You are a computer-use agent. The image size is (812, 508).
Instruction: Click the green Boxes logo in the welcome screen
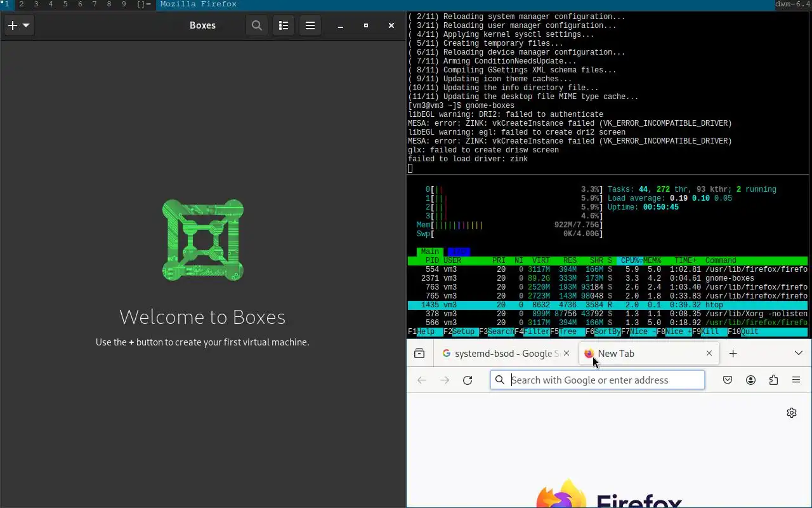tap(203, 240)
